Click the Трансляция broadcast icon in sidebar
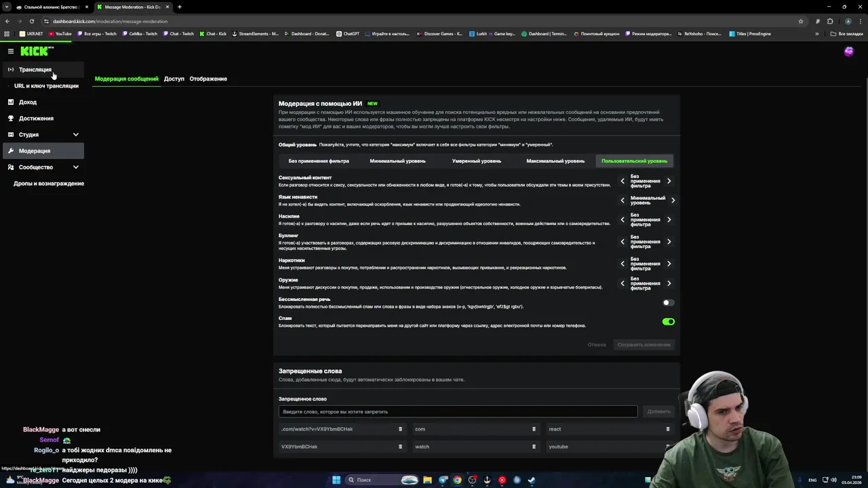The width and height of the screenshot is (868, 488). 11,70
